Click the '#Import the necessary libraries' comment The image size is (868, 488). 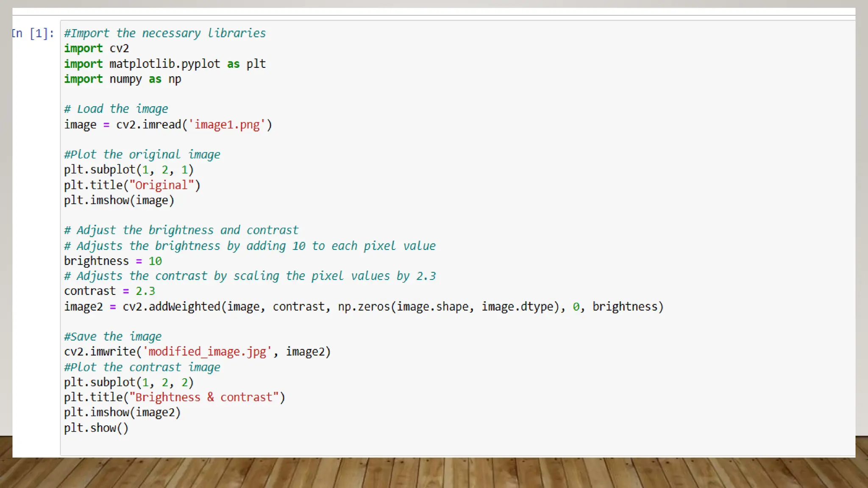coord(164,33)
